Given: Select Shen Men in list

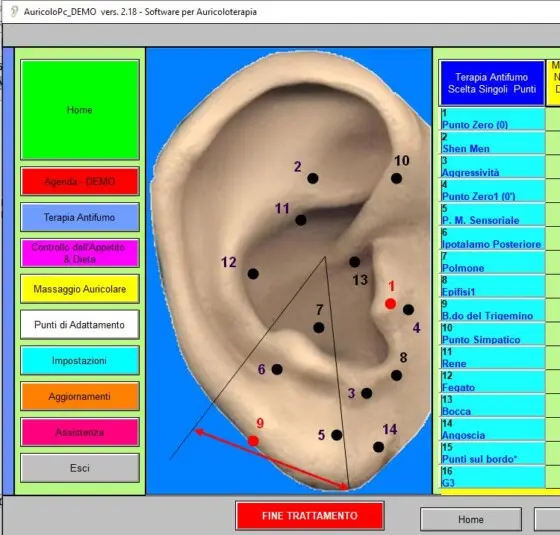Looking at the screenshot, I should (492, 143).
